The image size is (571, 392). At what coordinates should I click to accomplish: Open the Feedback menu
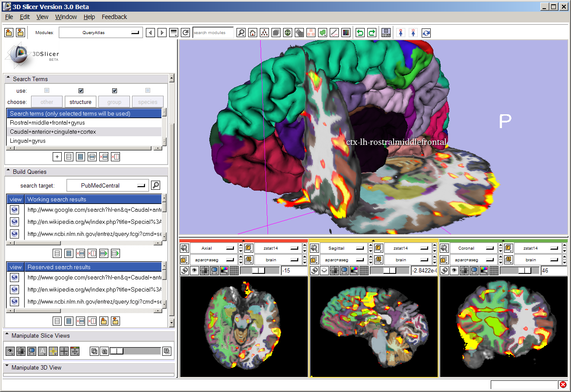114,17
